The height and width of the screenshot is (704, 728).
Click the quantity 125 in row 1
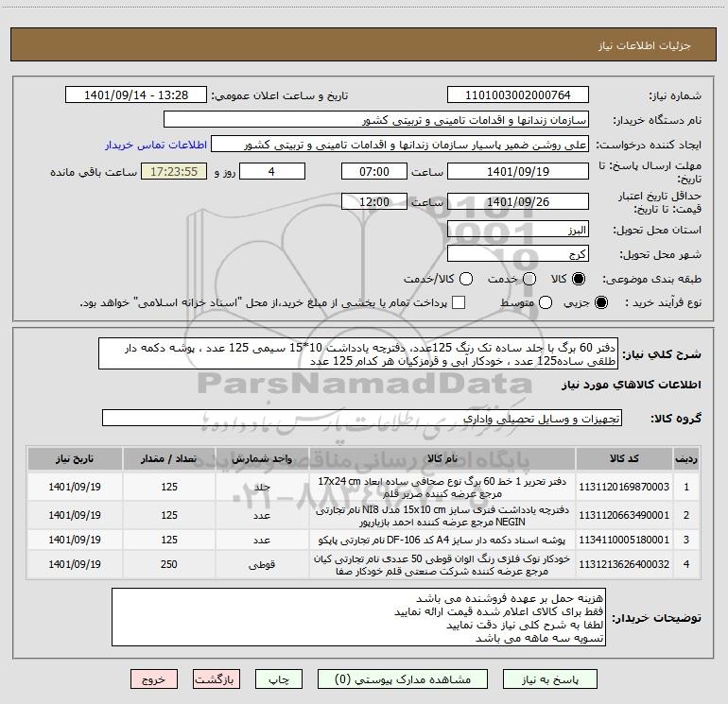[x=169, y=487]
